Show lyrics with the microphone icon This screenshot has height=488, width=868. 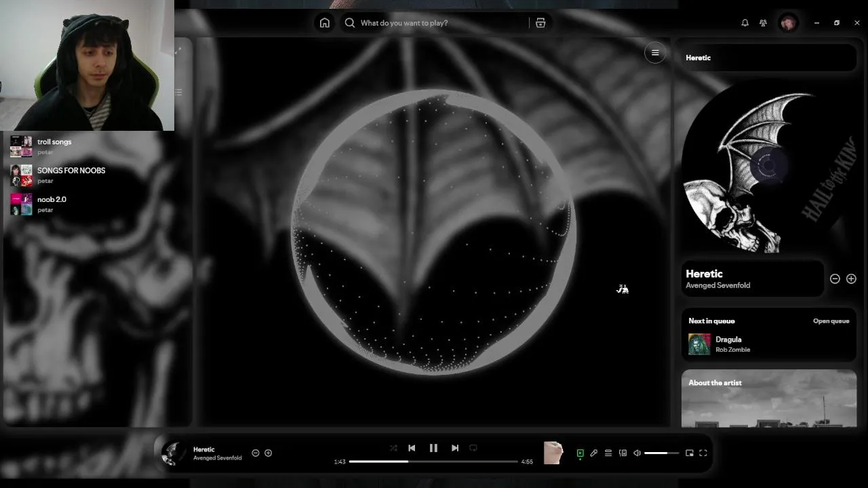coord(594,453)
